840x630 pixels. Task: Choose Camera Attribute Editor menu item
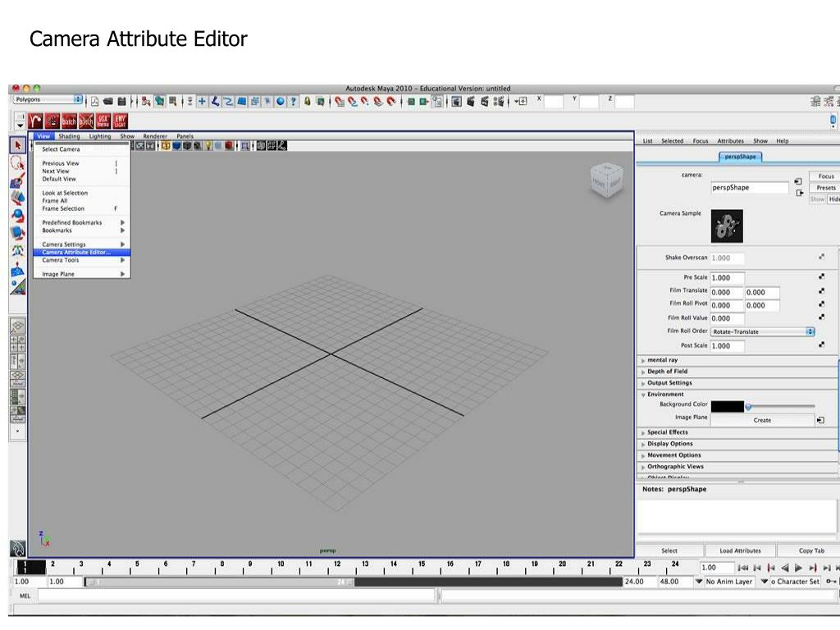[x=81, y=253]
